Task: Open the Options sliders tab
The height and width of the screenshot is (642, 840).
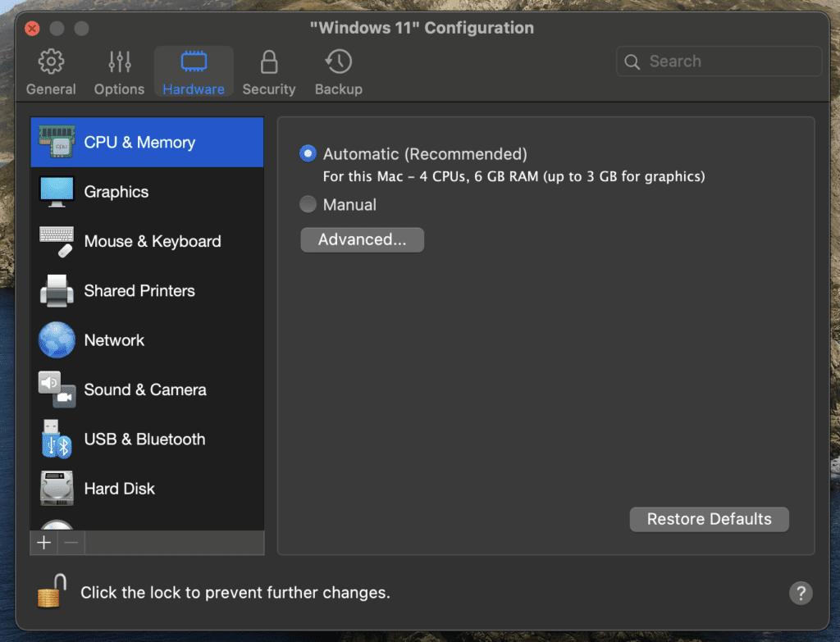Action: pos(119,72)
